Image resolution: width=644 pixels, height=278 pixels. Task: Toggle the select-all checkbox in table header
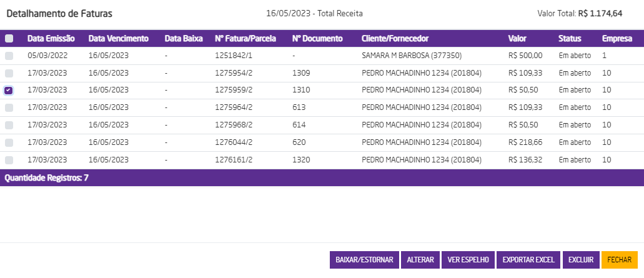(x=9, y=39)
